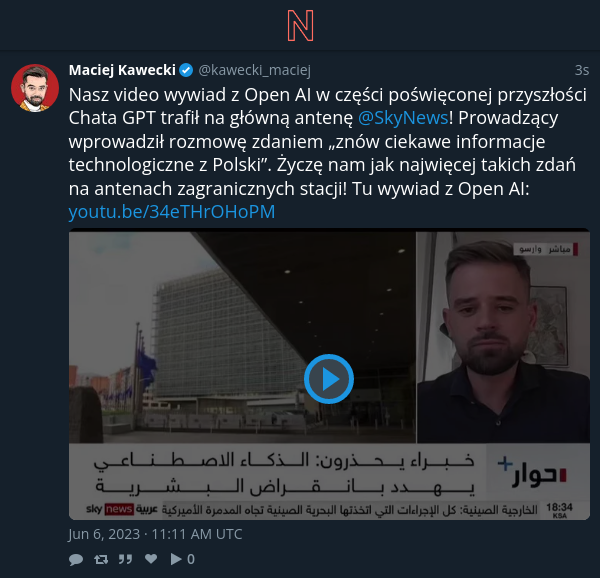Visit the @kawecki_maciej handle
This screenshot has width=600, height=578.
254,70
